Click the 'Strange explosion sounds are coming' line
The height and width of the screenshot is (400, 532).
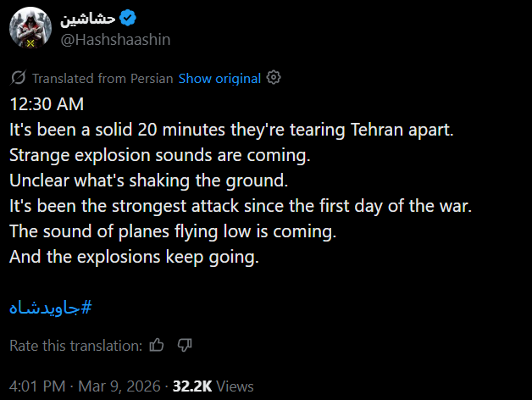coord(160,155)
